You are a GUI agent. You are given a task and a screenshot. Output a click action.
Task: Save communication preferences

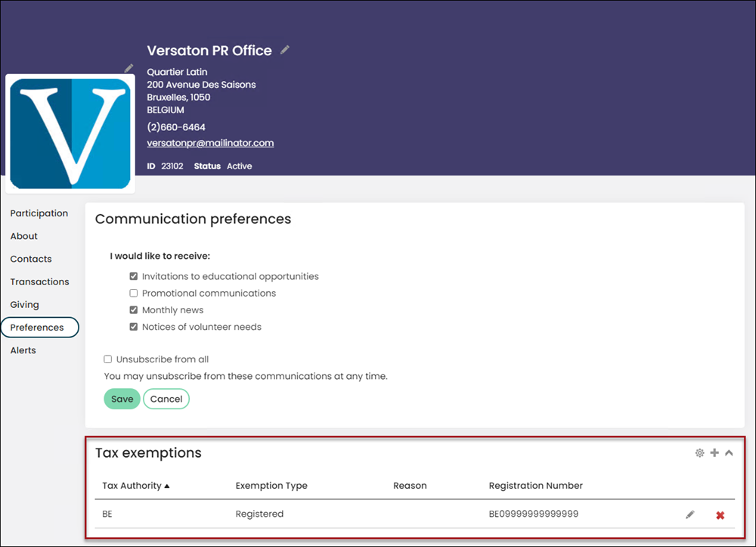click(122, 399)
